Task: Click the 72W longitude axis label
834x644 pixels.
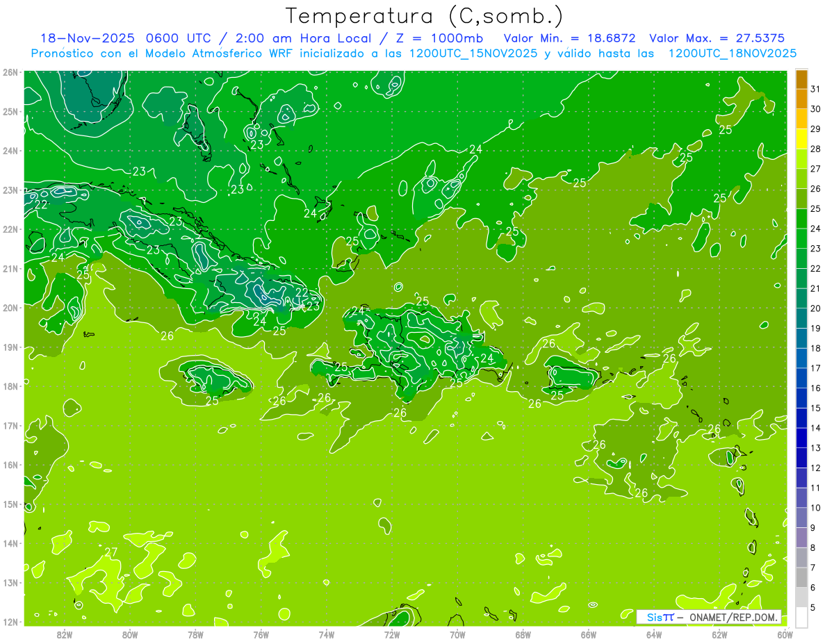Action: (391, 634)
